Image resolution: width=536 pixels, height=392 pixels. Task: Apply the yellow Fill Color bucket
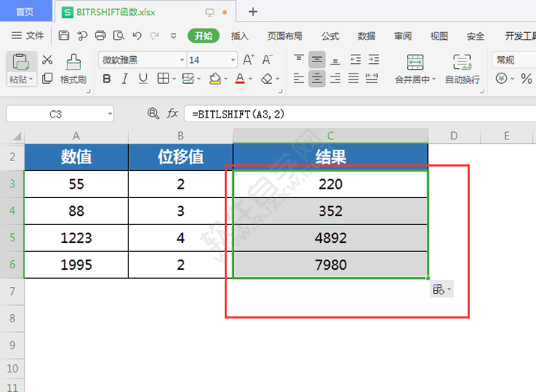coord(215,79)
